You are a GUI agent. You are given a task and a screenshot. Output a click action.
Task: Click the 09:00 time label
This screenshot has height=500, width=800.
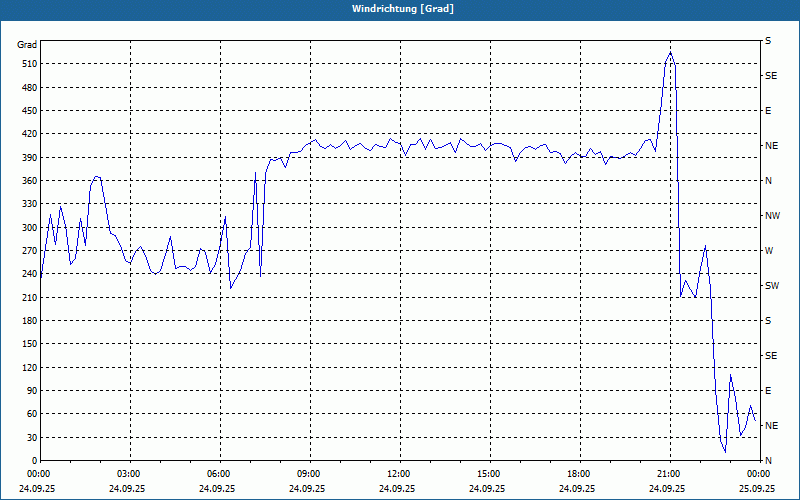click(x=310, y=474)
